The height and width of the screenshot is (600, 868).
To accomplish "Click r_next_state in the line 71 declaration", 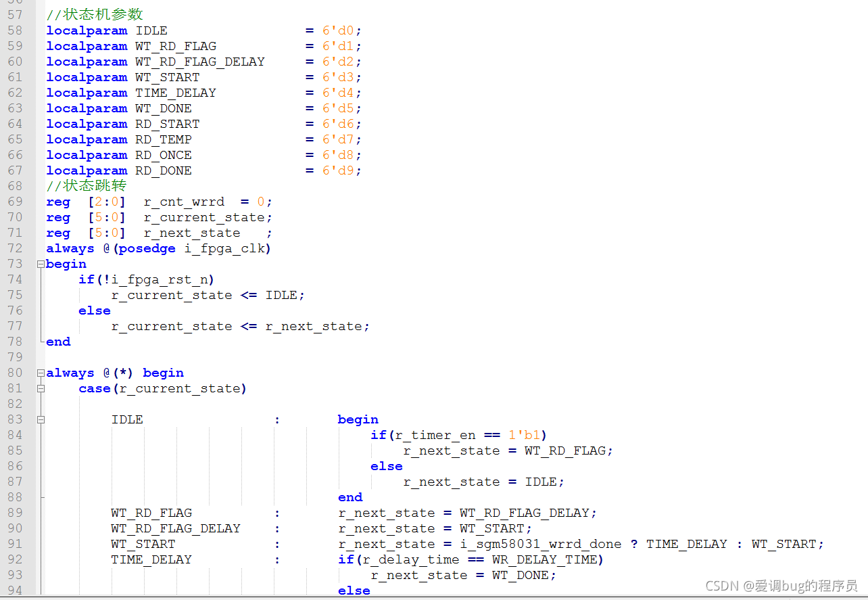I will coord(192,233).
